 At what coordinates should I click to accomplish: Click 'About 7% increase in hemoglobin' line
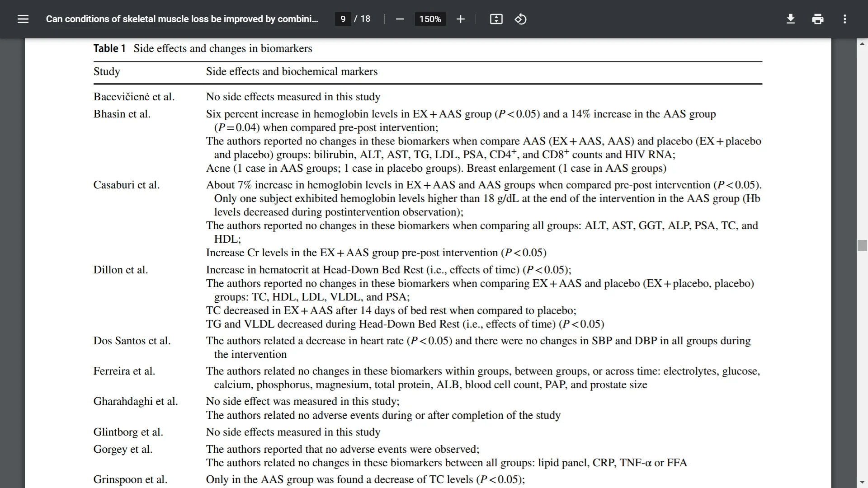tap(484, 185)
